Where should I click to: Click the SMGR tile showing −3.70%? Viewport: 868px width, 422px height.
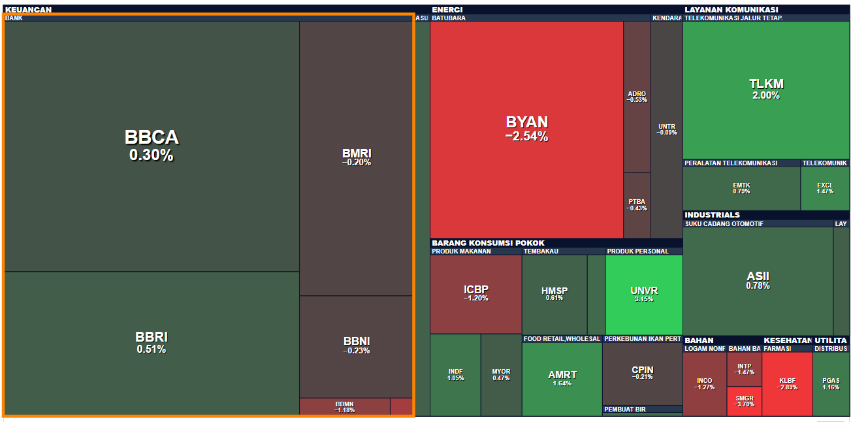[x=744, y=401]
